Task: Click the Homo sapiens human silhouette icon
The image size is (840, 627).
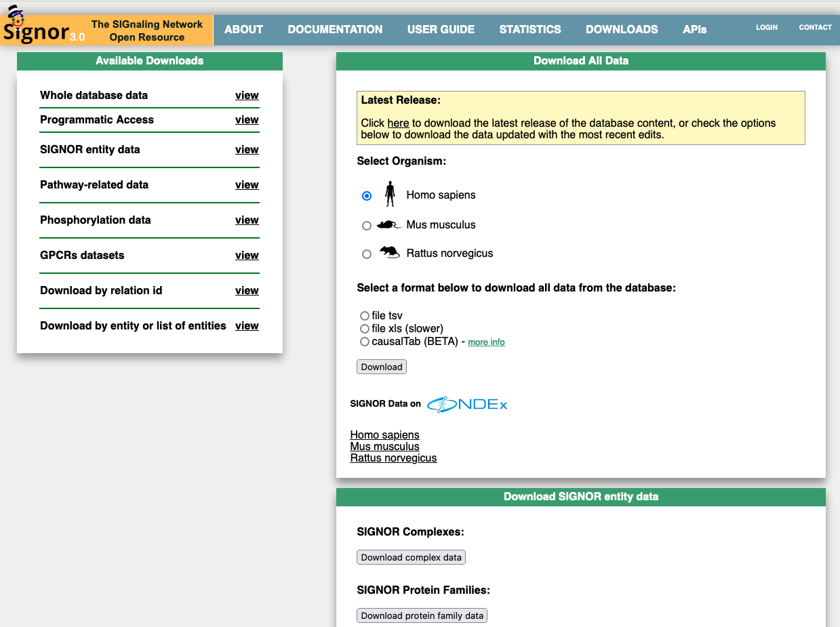Action: [390, 195]
